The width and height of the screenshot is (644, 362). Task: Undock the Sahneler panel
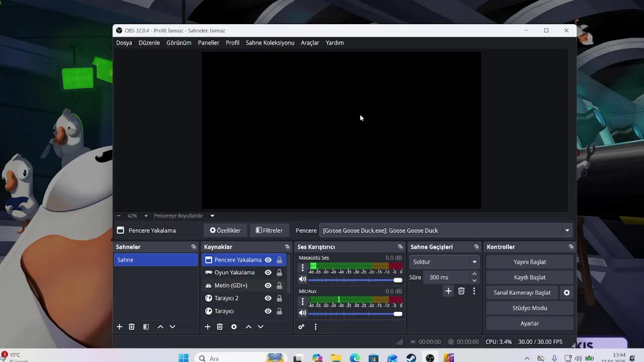click(194, 247)
